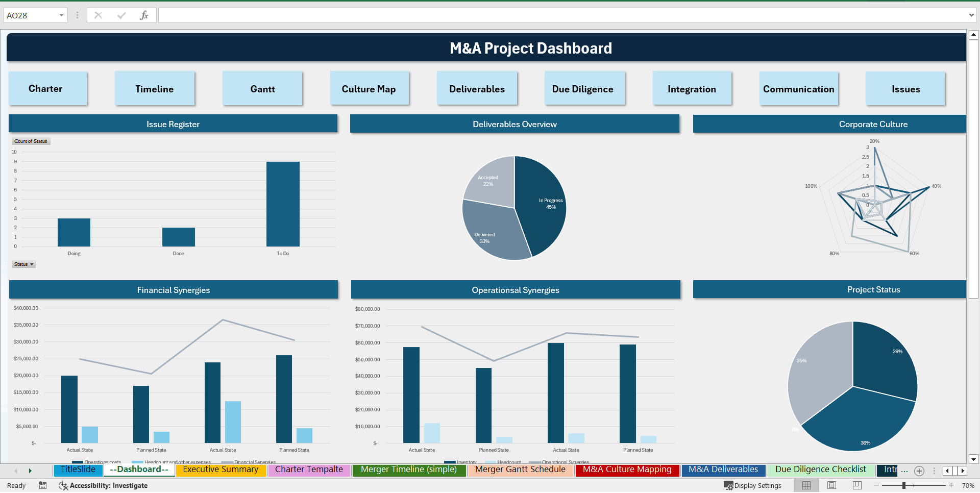Open the Merger Gantt Schedule tab

click(520, 470)
